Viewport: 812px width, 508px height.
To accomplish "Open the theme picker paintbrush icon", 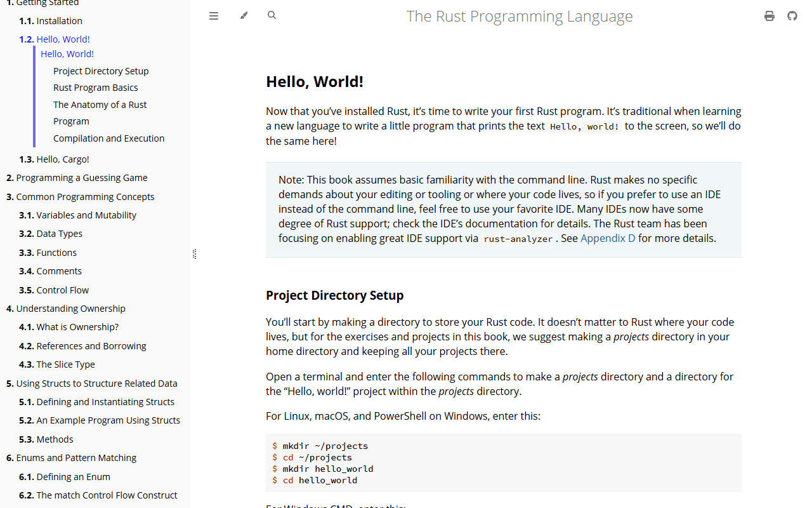I will click(244, 16).
